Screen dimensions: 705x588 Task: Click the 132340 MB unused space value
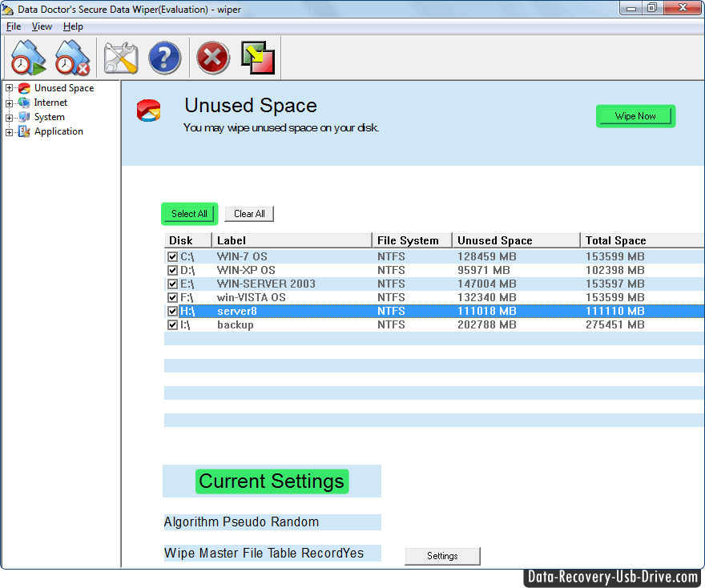[x=487, y=297]
